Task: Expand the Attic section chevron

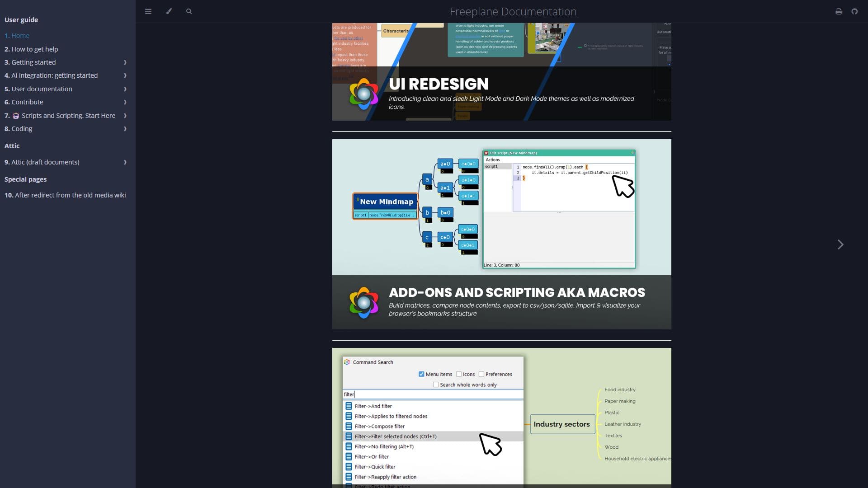Action: pyautogui.click(x=125, y=162)
